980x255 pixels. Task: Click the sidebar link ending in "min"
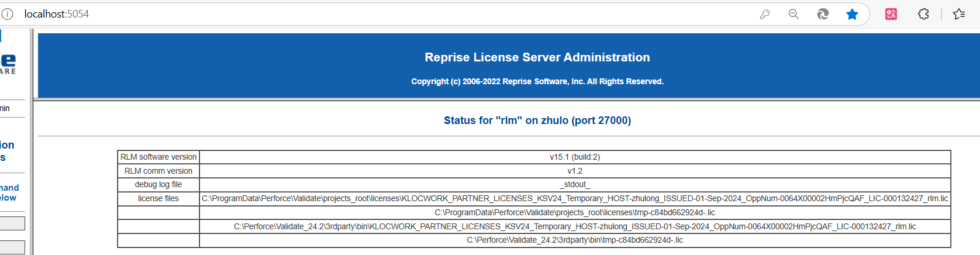pyautogui.click(x=5, y=108)
